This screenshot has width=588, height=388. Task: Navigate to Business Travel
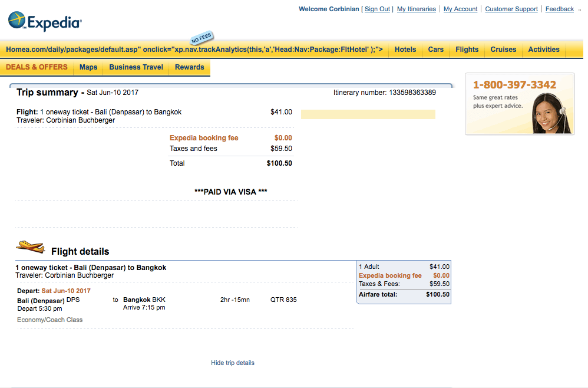[136, 67]
